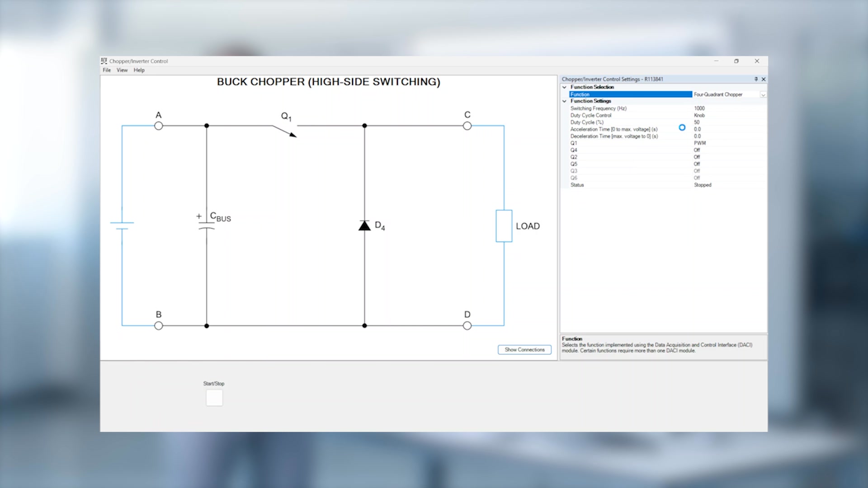868x488 pixels.
Task: Click the Q2 Off setting value
Action: (697, 157)
